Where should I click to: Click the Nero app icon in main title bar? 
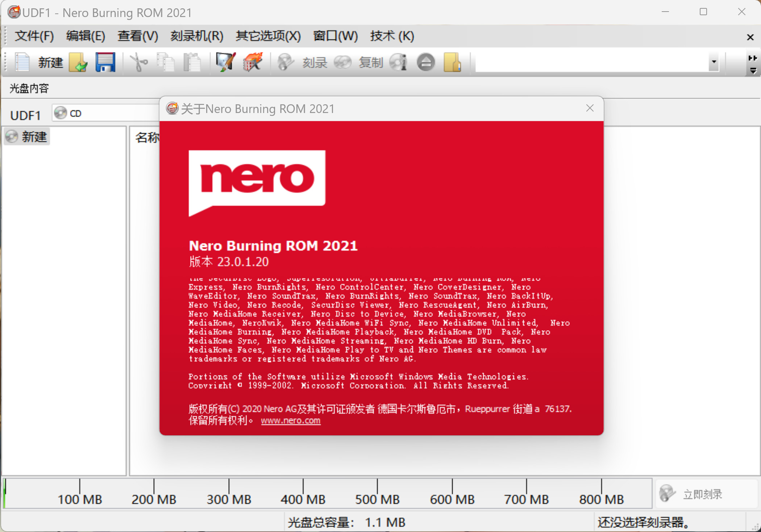pos(14,12)
